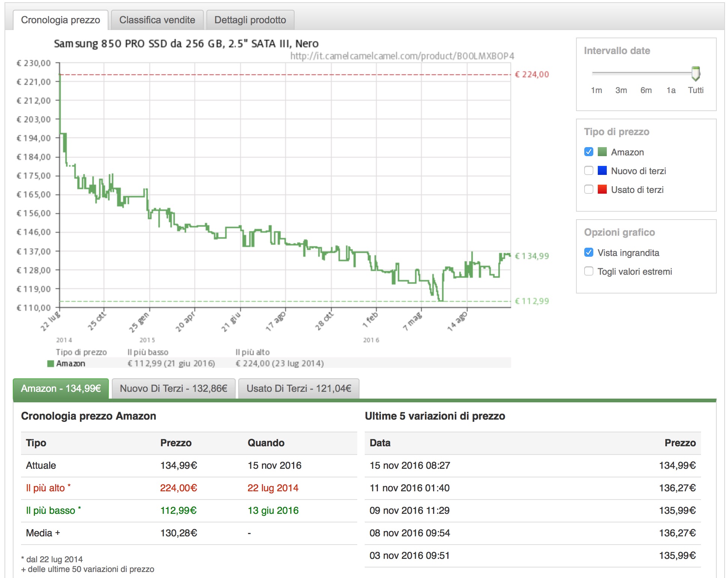Enable the Nuovo di terzi checkbox
The image size is (728, 578).
click(x=589, y=170)
